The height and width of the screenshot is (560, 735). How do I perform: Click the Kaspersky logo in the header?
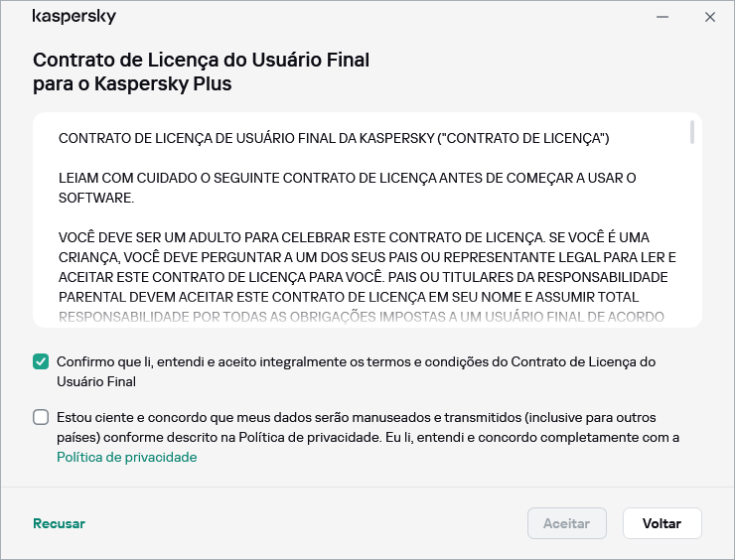pyautogui.click(x=74, y=17)
